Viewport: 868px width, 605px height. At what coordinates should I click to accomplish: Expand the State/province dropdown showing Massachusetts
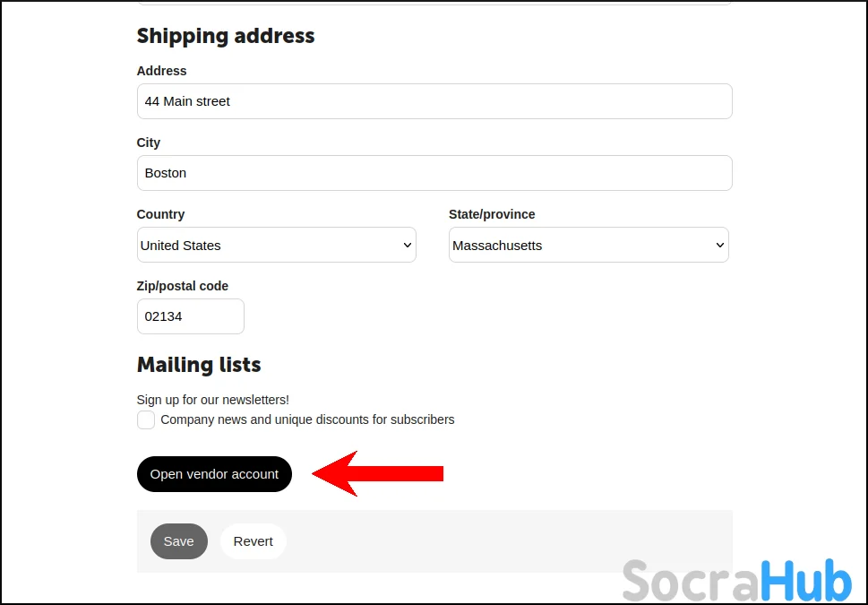[588, 245]
